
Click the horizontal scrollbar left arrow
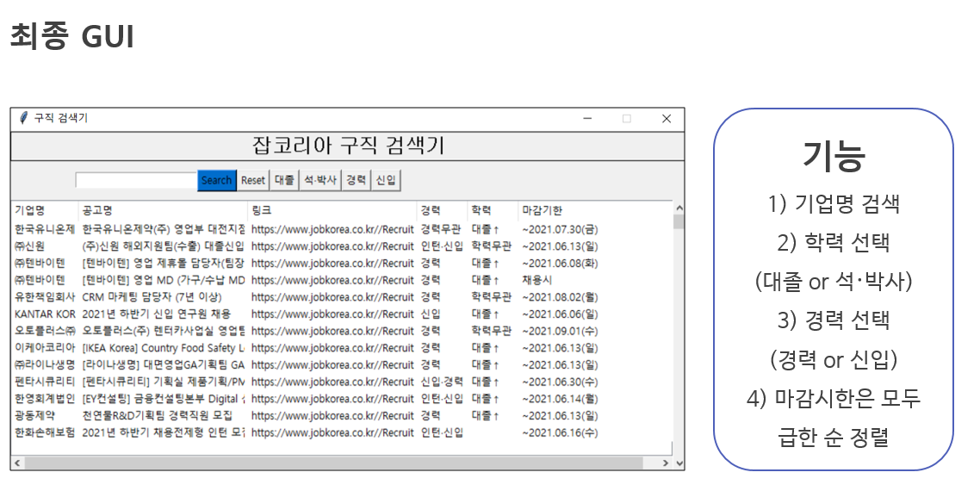coord(17,463)
